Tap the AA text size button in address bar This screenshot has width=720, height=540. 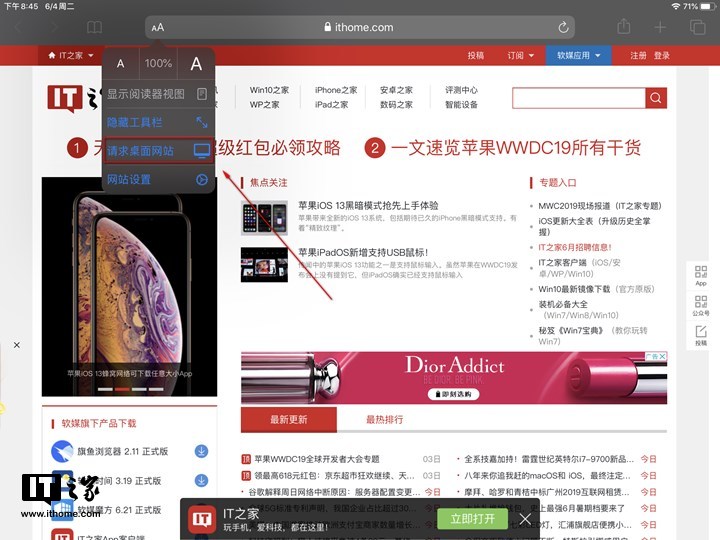158,28
